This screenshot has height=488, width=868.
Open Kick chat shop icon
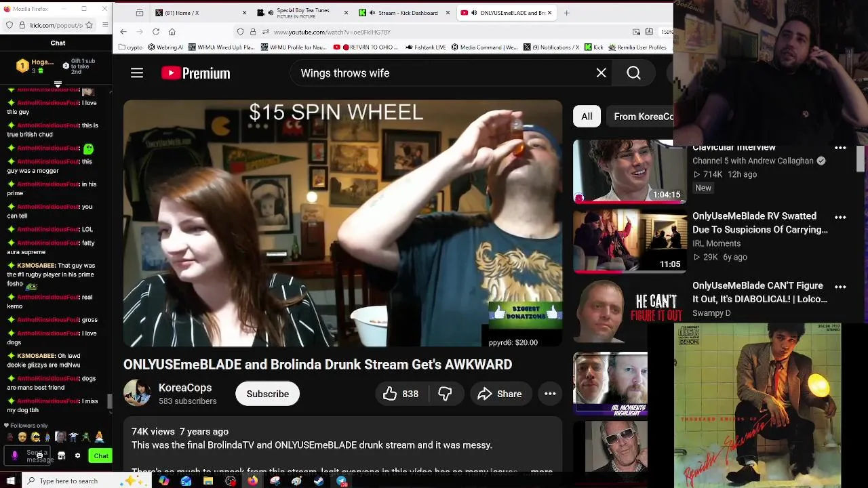click(x=62, y=456)
